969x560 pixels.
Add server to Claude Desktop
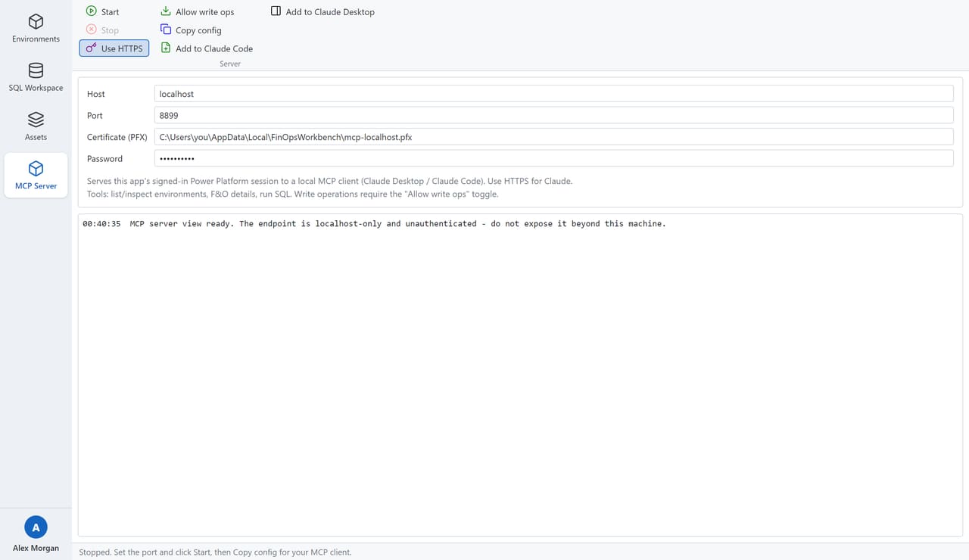[322, 11]
